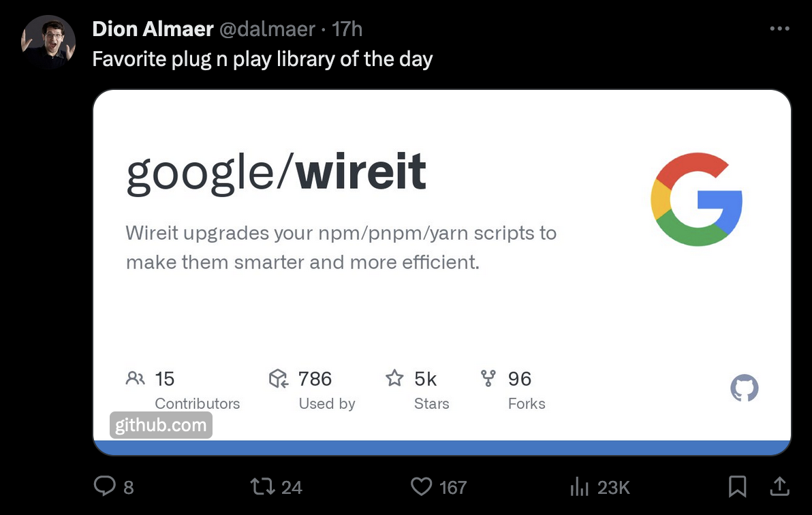The height and width of the screenshot is (515, 812).
Task: Click the Contributors people icon
Action: coord(135,379)
